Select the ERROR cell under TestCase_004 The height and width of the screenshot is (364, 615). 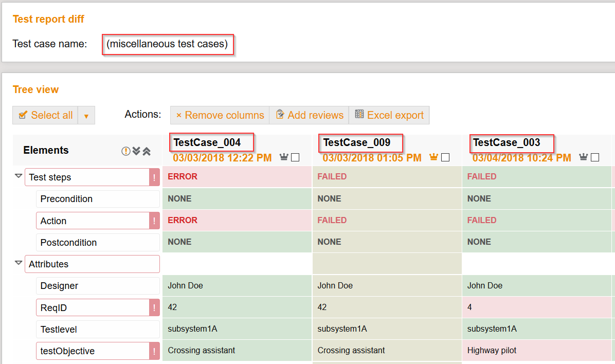coord(237,177)
